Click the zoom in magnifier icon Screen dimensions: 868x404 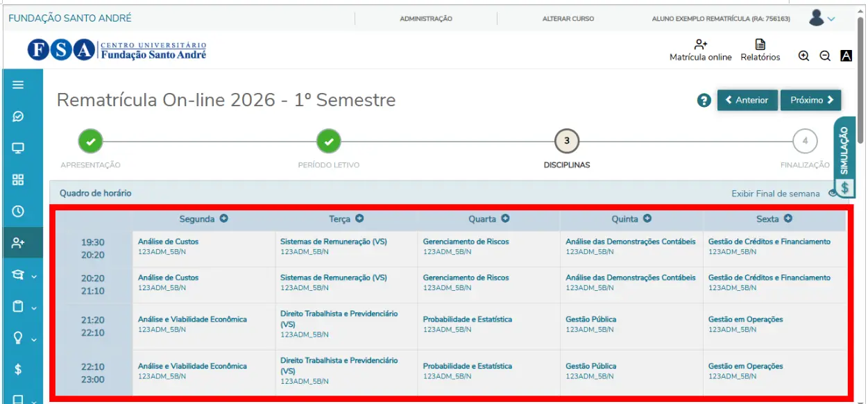(x=803, y=56)
